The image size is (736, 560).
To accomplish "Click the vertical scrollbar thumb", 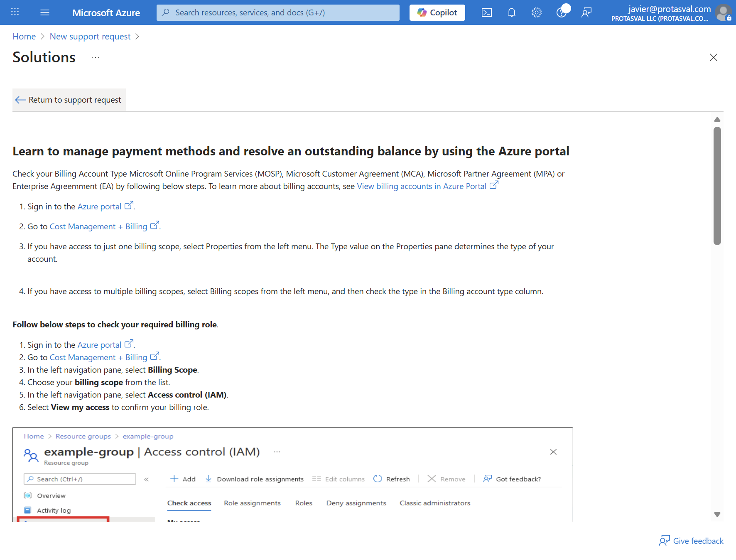I will 717,186.
